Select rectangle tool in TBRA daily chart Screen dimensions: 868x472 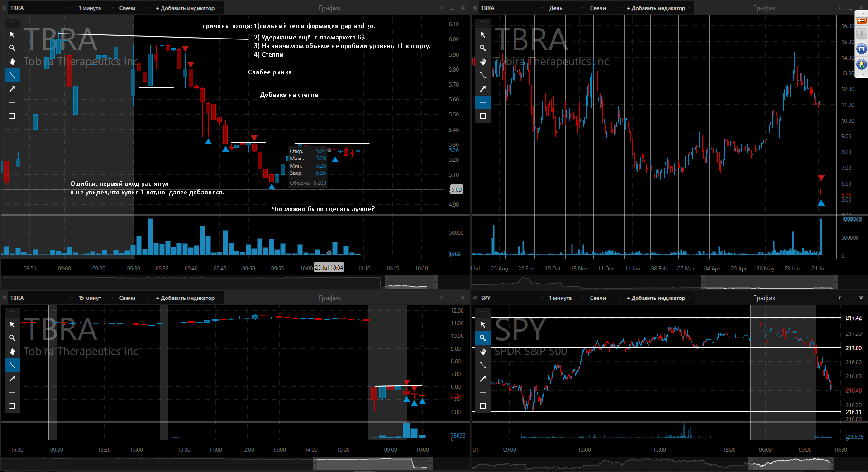click(x=483, y=116)
